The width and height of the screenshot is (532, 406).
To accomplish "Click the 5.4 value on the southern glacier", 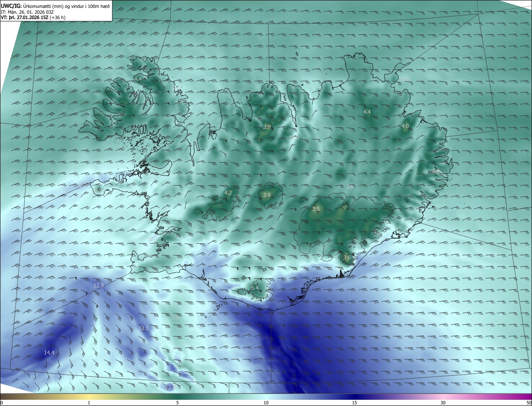I will (255, 288).
